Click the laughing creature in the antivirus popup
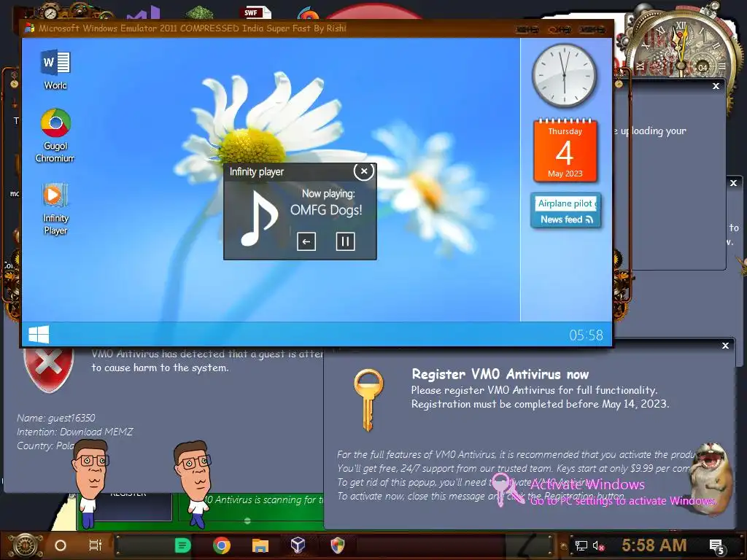747x560 pixels. point(710,478)
